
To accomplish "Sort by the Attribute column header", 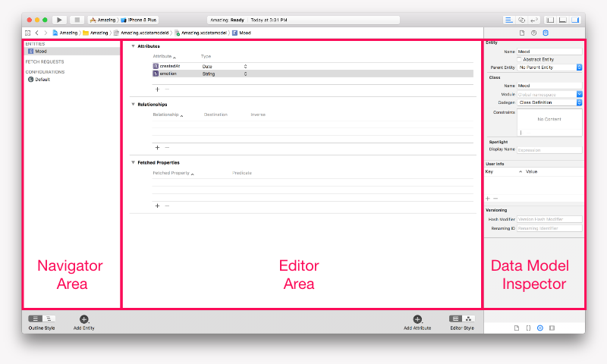I will click(164, 56).
